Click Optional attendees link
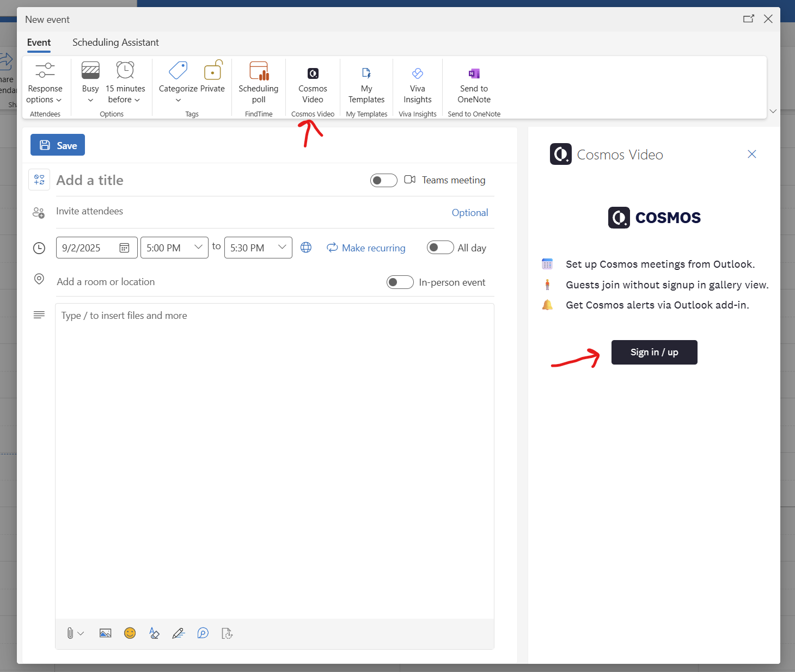 point(470,213)
